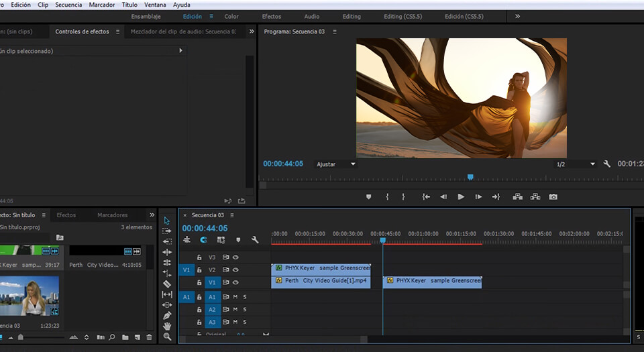Toggle sync lock on track A3
644x352 pixels.
(x=225, y=322)
